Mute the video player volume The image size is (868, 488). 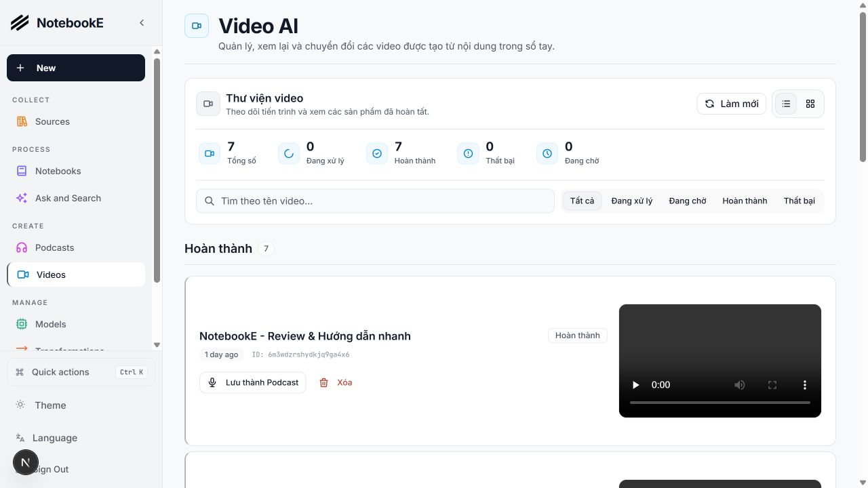740,385
